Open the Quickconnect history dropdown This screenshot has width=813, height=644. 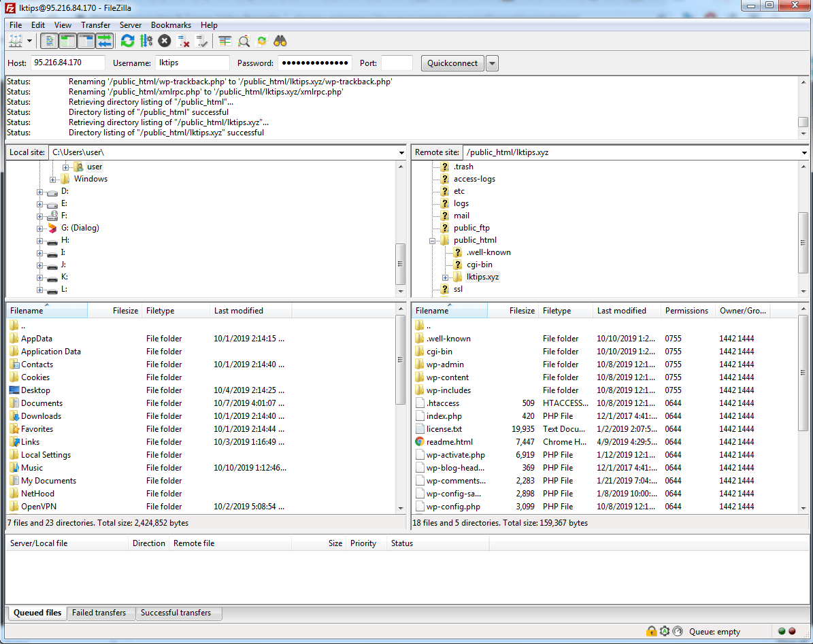point(492,63)
